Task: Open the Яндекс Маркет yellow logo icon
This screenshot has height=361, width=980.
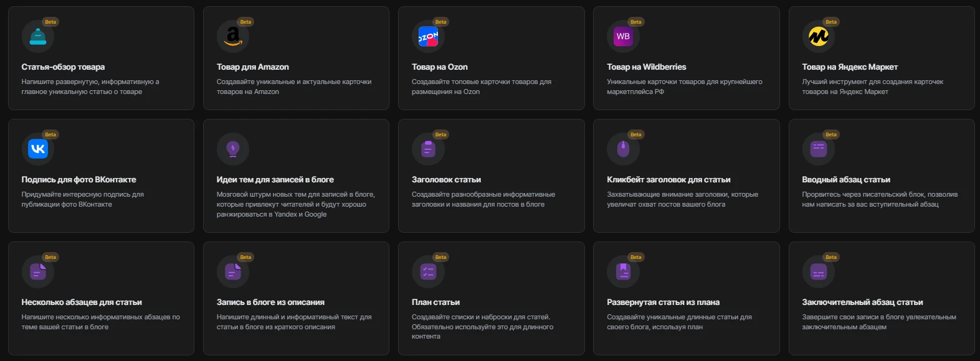Action: pos(818,37)
